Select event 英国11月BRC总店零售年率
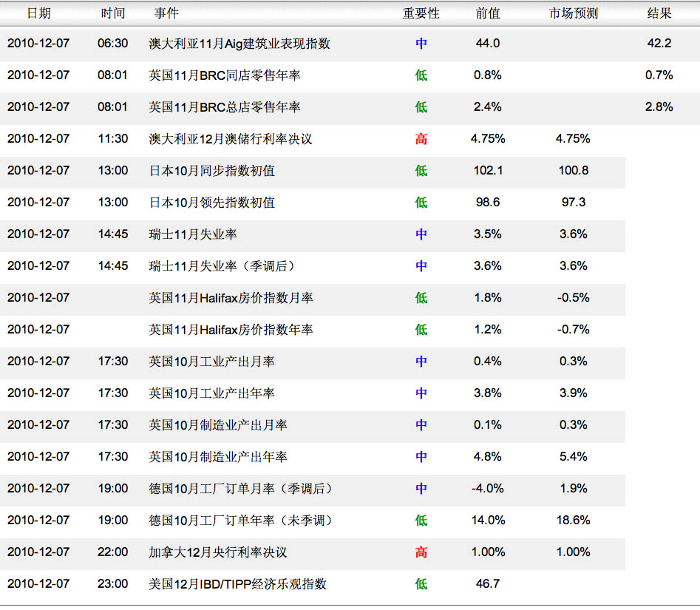 [x=225, y=106]
